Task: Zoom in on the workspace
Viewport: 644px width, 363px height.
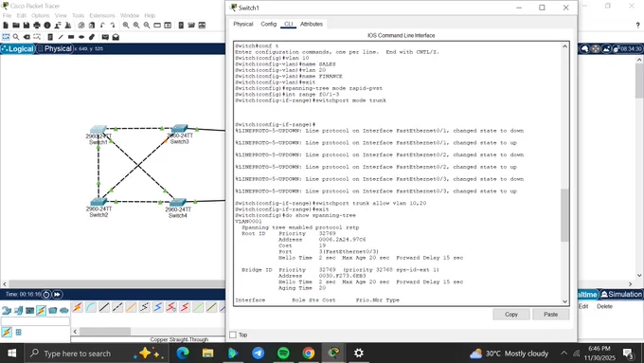Action: click(x=126, y=26)
